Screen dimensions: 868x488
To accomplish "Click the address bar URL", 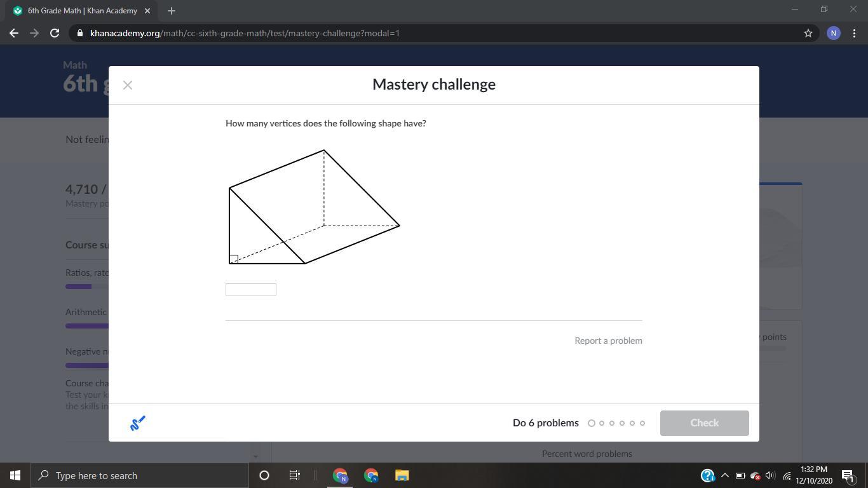I will [245, 33].
